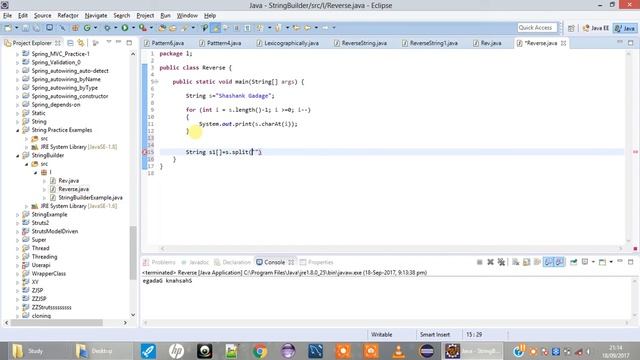Screen dimensions: 640x360
Task: Collapse the String Practice Examples project
Action: 18,130
